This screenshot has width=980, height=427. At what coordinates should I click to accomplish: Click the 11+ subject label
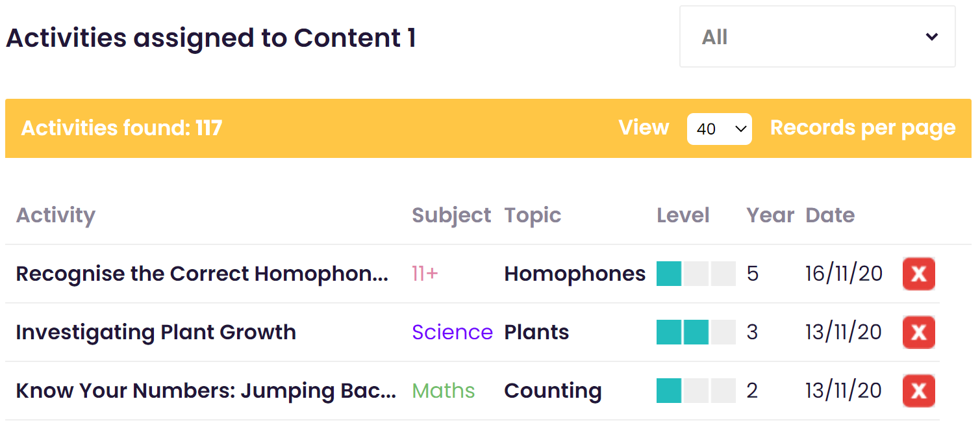425,274
